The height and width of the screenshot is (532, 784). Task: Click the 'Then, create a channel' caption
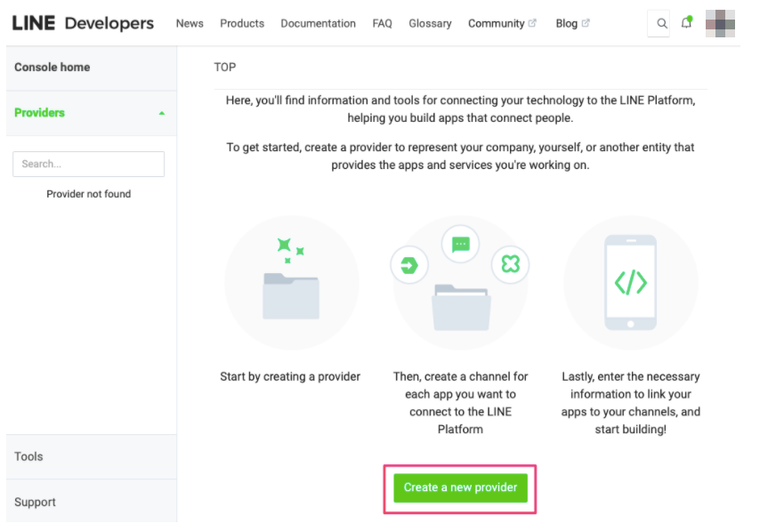(x=460, y=402)
